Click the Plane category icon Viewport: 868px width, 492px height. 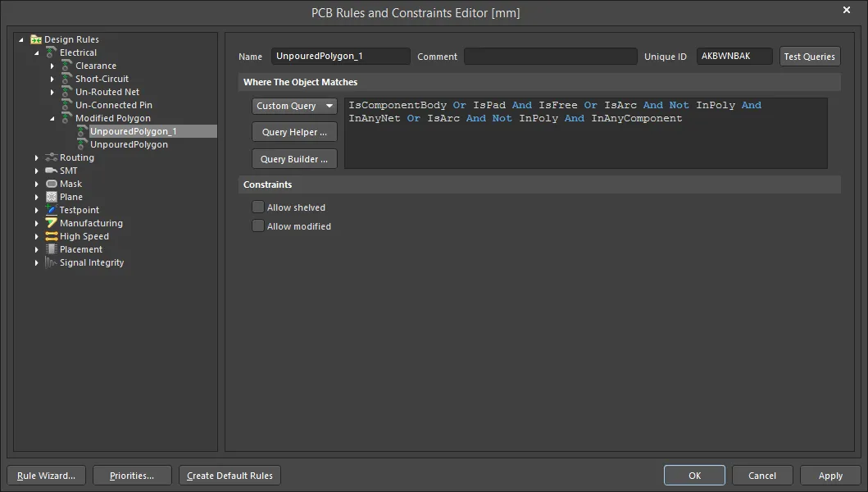point(52,197)
